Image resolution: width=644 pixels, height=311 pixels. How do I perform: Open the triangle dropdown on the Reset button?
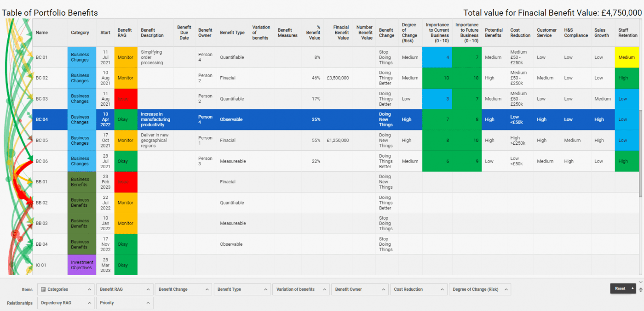632,288
